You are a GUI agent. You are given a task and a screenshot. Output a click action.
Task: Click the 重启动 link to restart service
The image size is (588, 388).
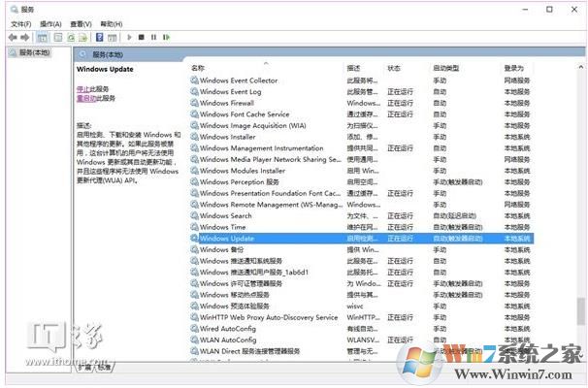point(86,98)
